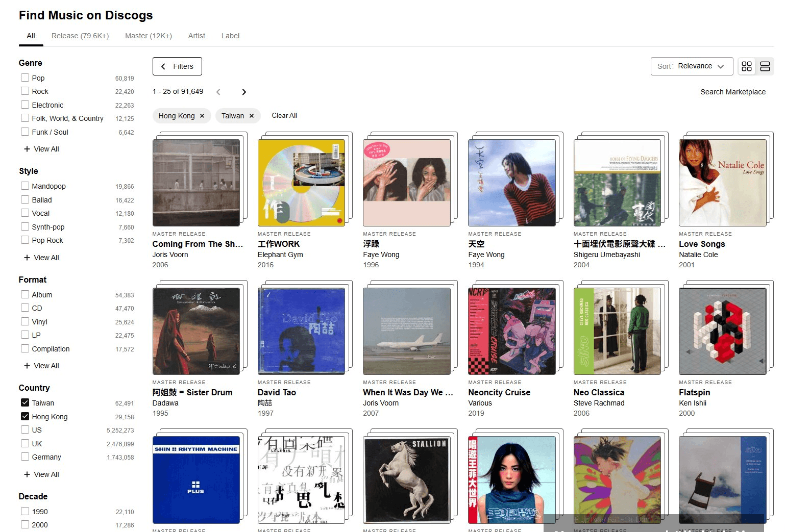Screen dimensions: 785x532
Task: Switch to list view icon
Action: tap(765, 66)
